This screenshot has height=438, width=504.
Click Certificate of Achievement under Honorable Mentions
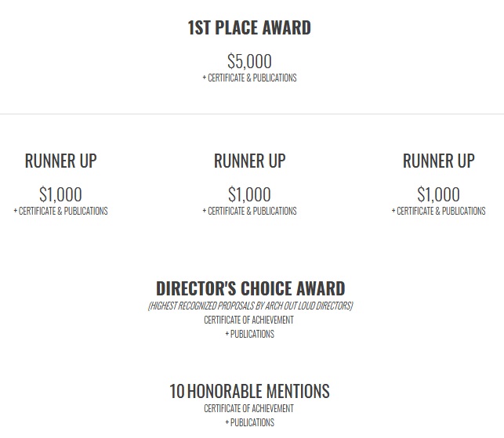[248, 408]
